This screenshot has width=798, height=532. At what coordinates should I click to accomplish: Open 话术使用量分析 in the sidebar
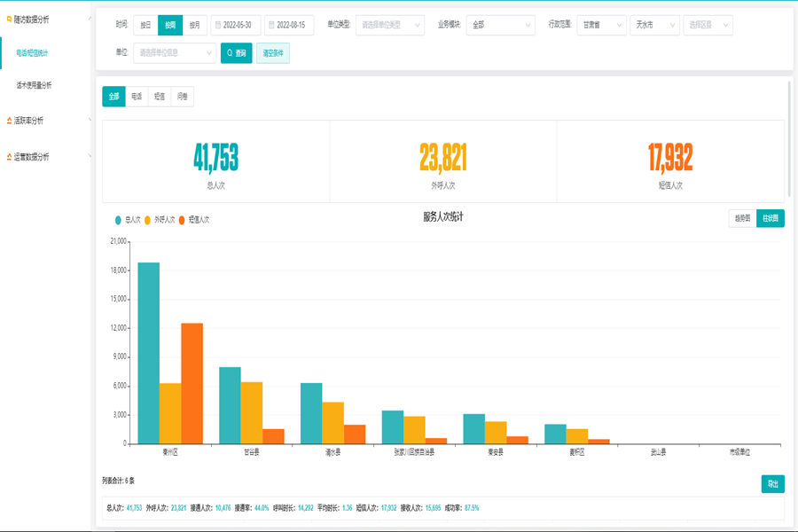tap(34, 86)
